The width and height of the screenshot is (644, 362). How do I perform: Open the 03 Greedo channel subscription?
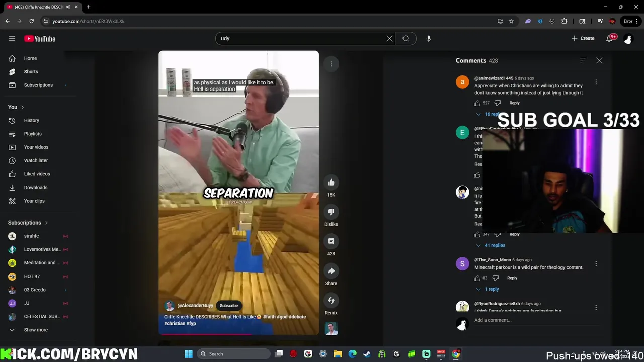tap(35, 290)
